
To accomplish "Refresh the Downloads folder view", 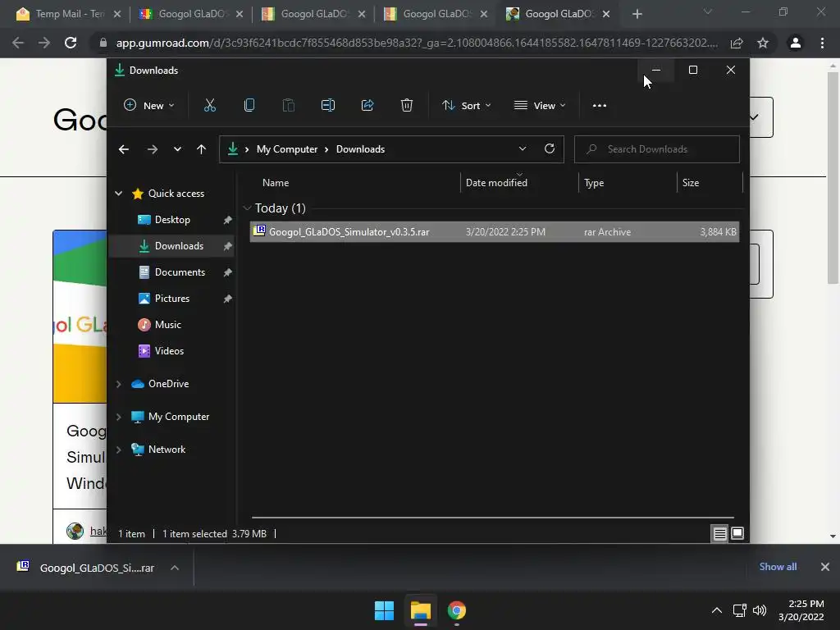I will click(550, 149).
